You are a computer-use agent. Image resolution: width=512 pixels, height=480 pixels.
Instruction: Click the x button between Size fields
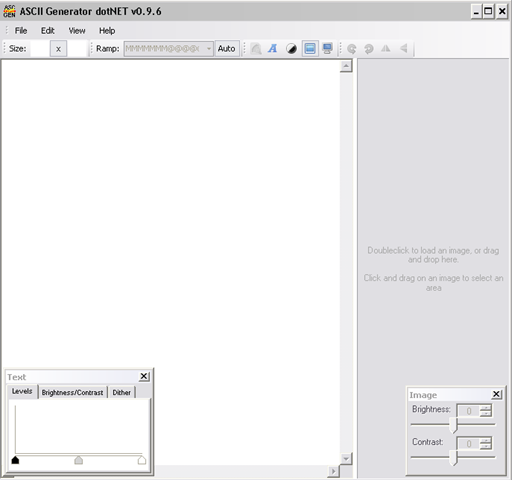tap(58, 49)
